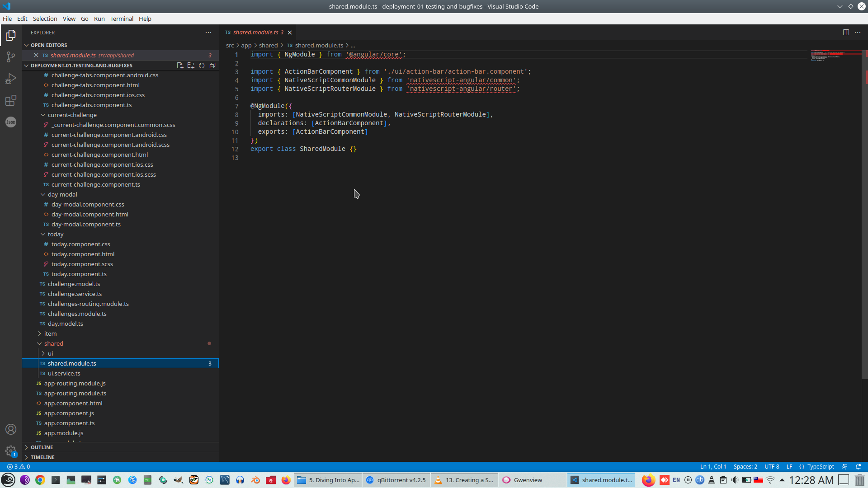
Task: Toggle Explorer view in activity bar
Action: (x=11, y=35)
